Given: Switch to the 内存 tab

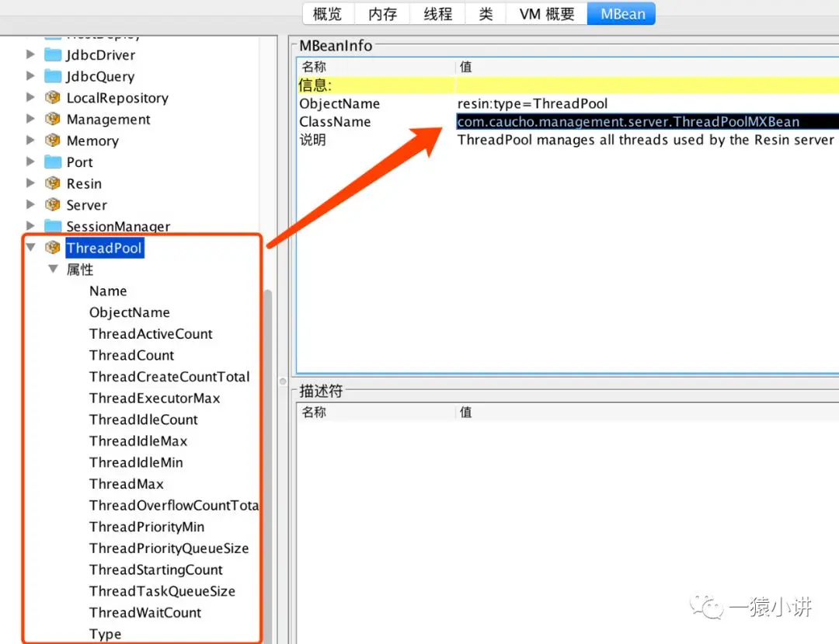Looking at the screenshot, I should pyautogui.click(x=382, y=13).
